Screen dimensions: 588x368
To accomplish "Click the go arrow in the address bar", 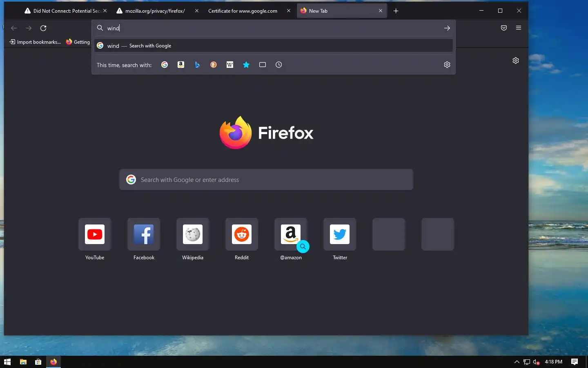I will point(447,28).
